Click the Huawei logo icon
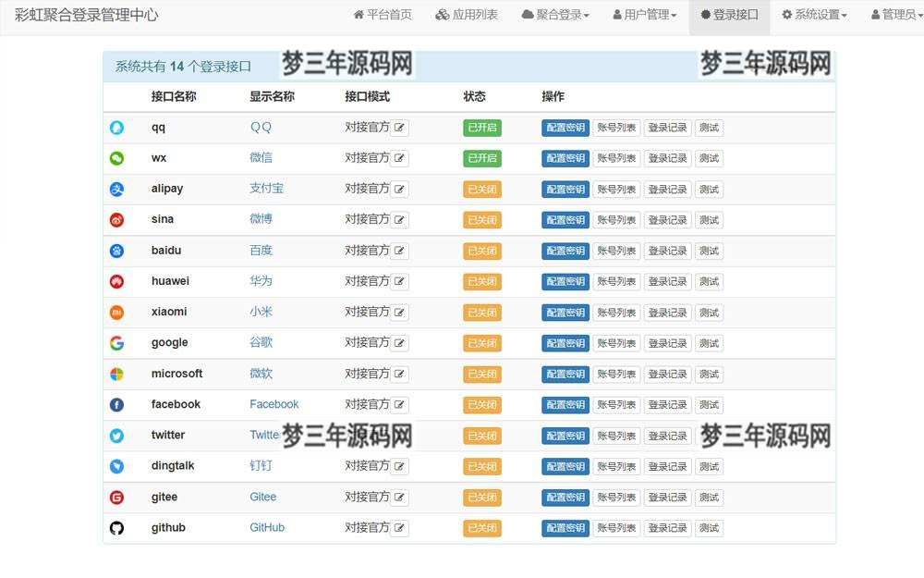This screenshot has height=578, width=924. click(x=116, y=281)
